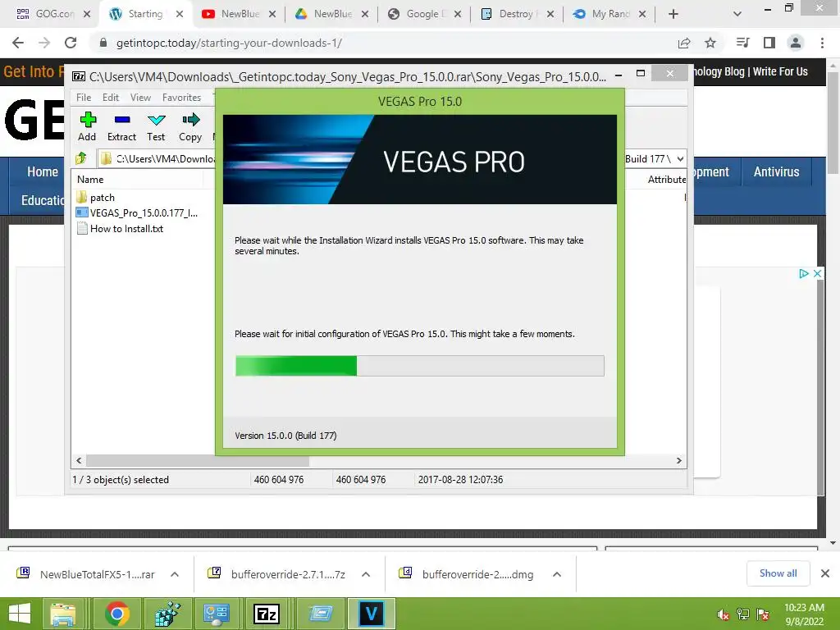Open the media control icon
840x630 pixels.
742,43
